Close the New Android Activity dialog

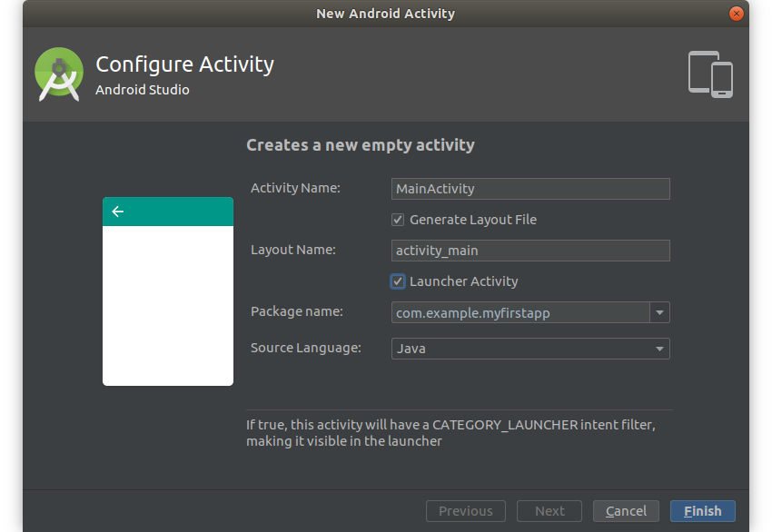coord(737,14)
